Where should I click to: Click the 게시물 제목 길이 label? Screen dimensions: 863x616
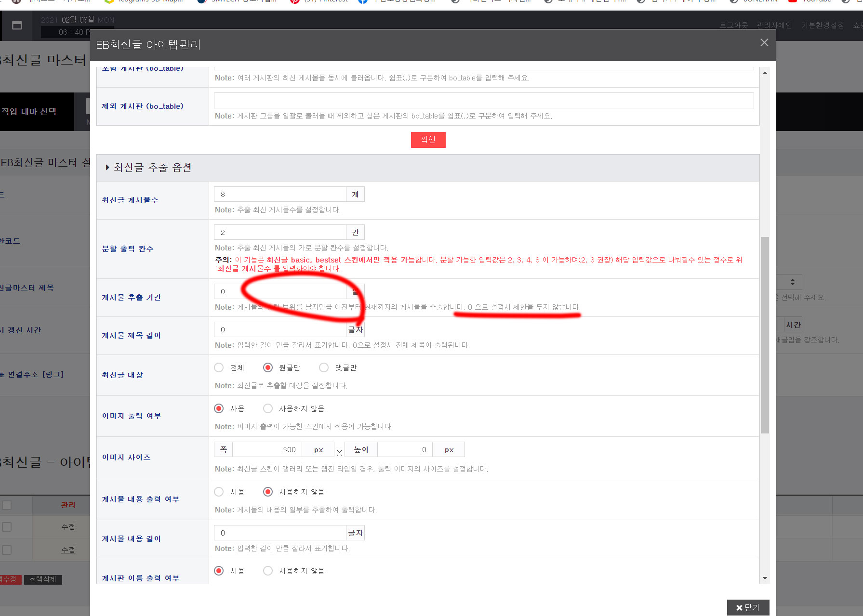(132, 336)
